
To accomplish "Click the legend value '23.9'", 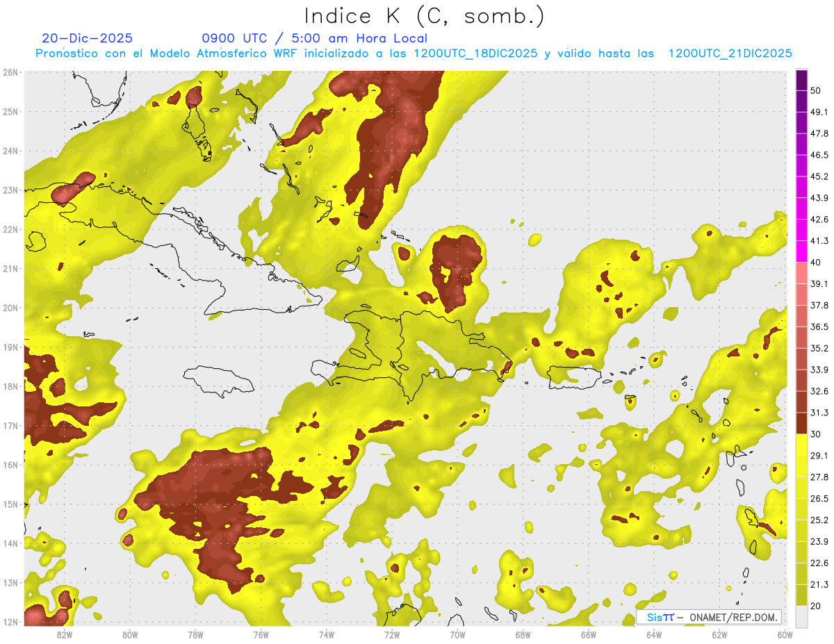I will coord(819,541).
